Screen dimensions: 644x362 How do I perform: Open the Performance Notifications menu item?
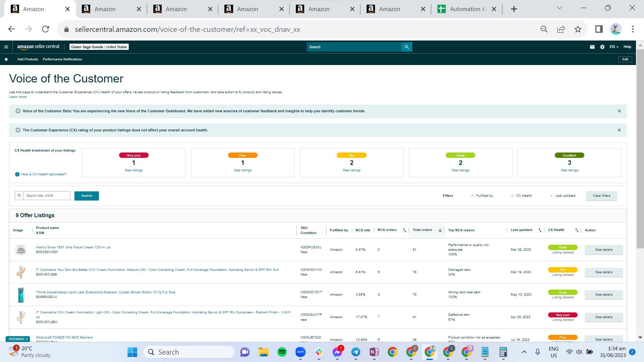(62, 59)
